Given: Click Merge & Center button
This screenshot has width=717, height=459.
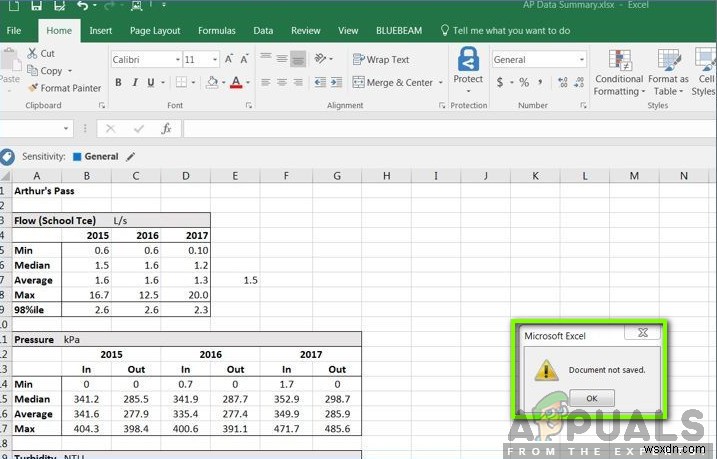Looking at the screenshot, I should coord(392,83).
